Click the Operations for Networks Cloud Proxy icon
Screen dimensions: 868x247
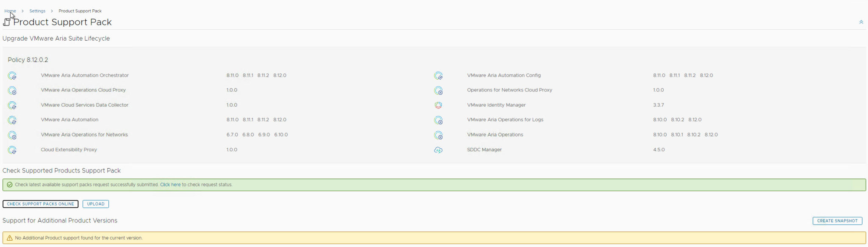coord(438,91)
